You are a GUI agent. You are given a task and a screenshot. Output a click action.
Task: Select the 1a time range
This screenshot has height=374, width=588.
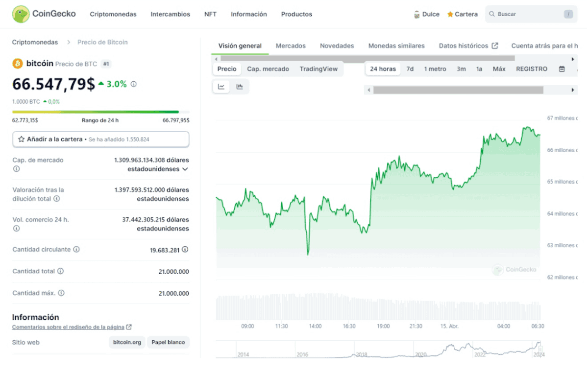pyautogui.click(x=479, y=69)
